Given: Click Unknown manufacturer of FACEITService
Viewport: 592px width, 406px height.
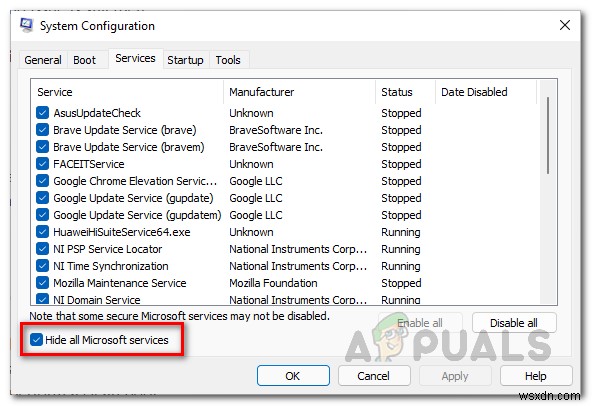Looking at the screenshot, I should tap(251, 164).
